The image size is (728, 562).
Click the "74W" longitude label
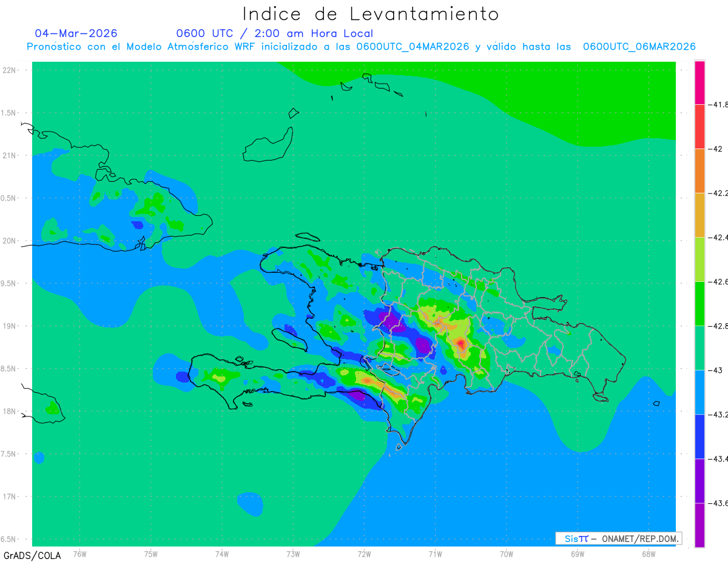(222, 553)
